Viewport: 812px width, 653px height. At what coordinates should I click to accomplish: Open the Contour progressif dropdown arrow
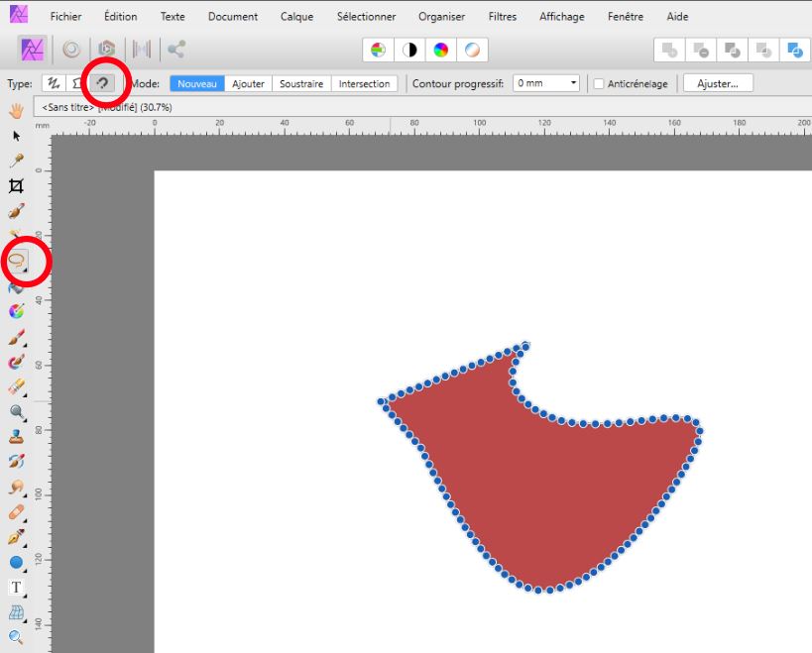tap(573, 83)
